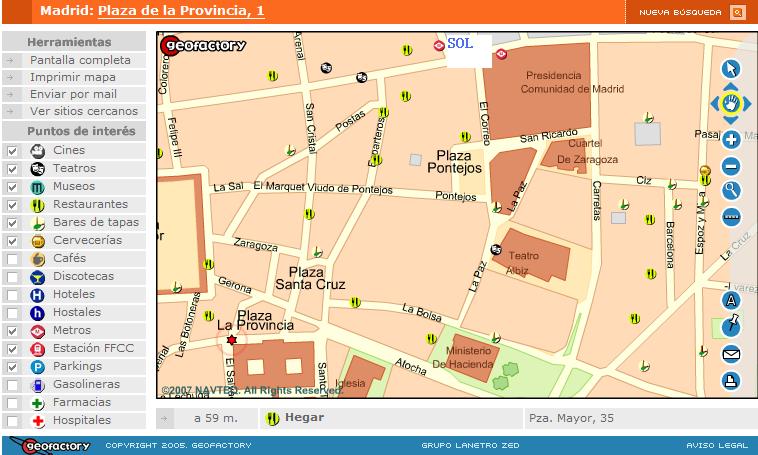Click the envelope icon on the map toolbar
Viewport: 758px width, 455px height.
[x=731, y=353]
